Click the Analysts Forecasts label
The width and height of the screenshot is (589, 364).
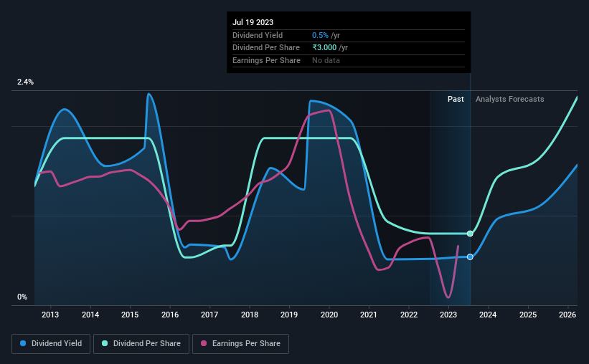point(510,99)
